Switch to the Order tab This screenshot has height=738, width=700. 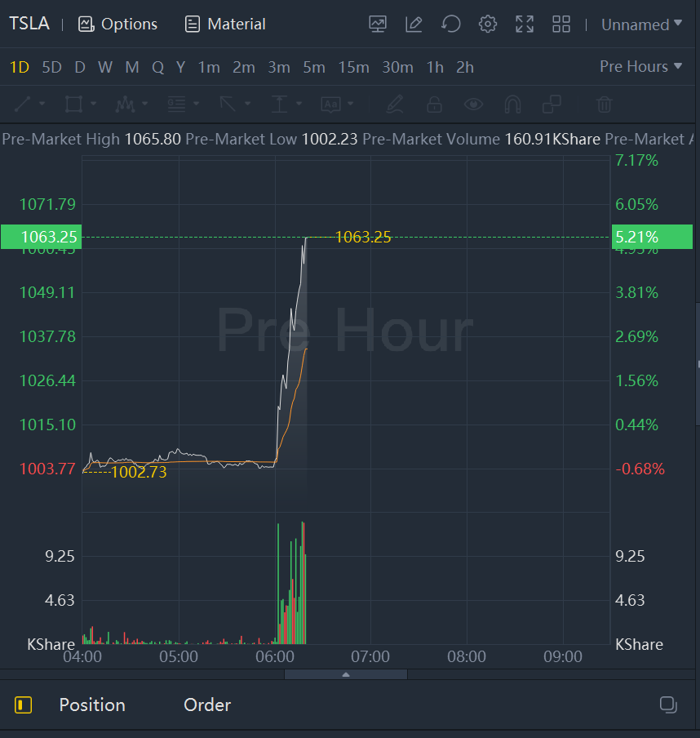pos(207,705)
